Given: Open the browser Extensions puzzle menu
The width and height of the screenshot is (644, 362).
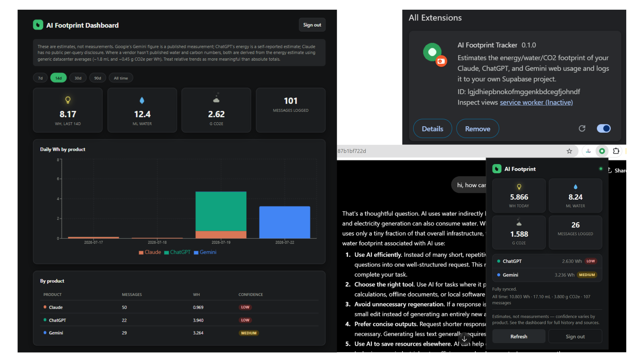Looking at the screenshot, I should click(616, 151).
